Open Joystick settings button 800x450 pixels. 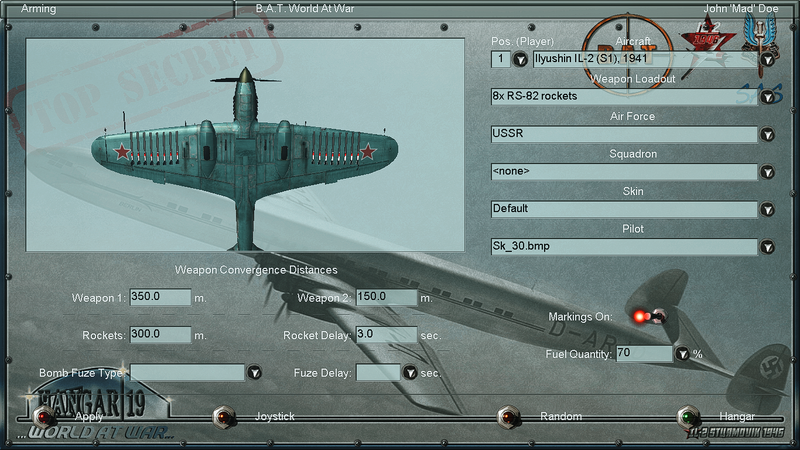223,417
